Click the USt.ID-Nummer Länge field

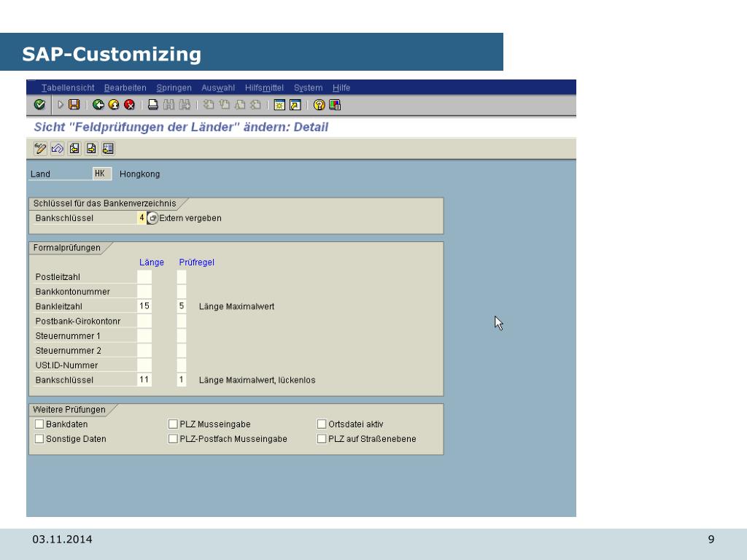pyautogui.click(x=144, y=365)
